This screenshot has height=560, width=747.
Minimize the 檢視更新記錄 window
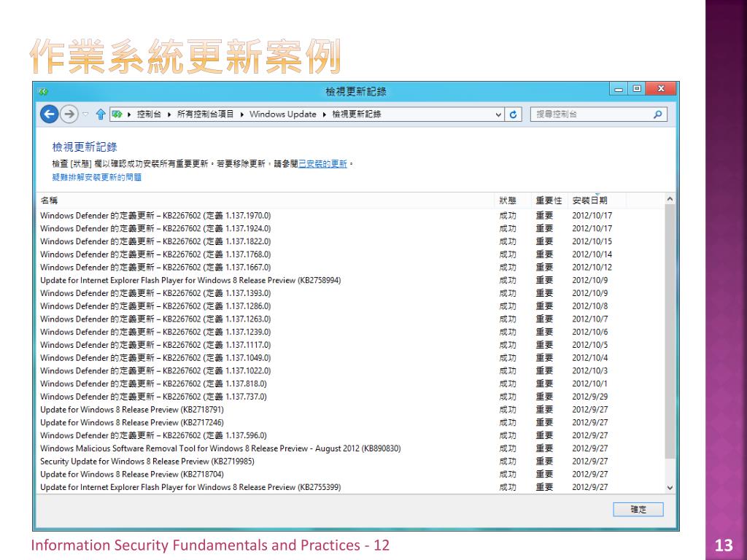pos(619,89)
